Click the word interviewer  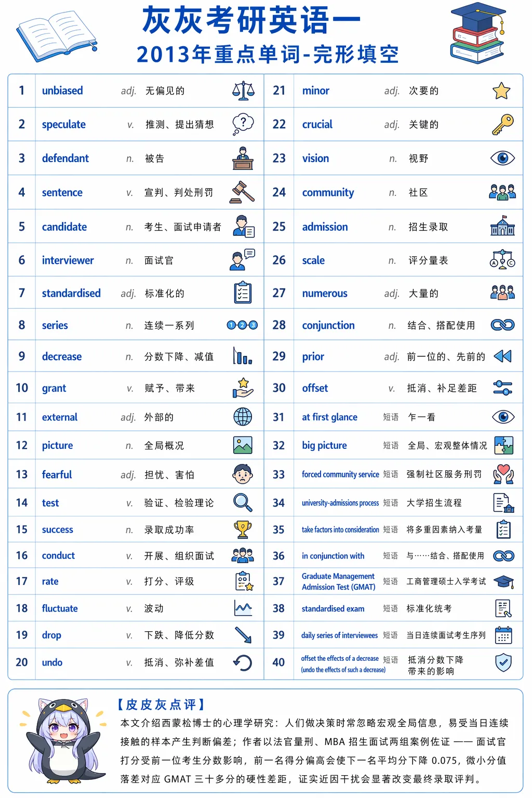pyautogui.click(x=68, y=260)
